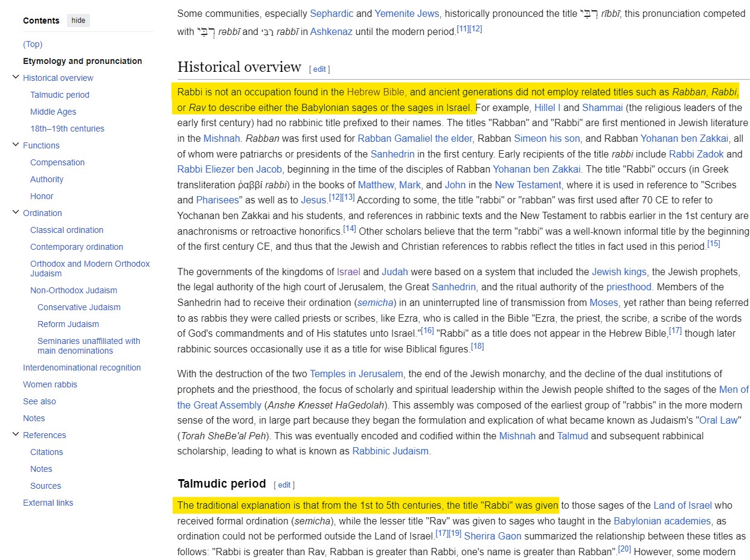
Task: Follow the Simeon his son link
Action: 546,139
